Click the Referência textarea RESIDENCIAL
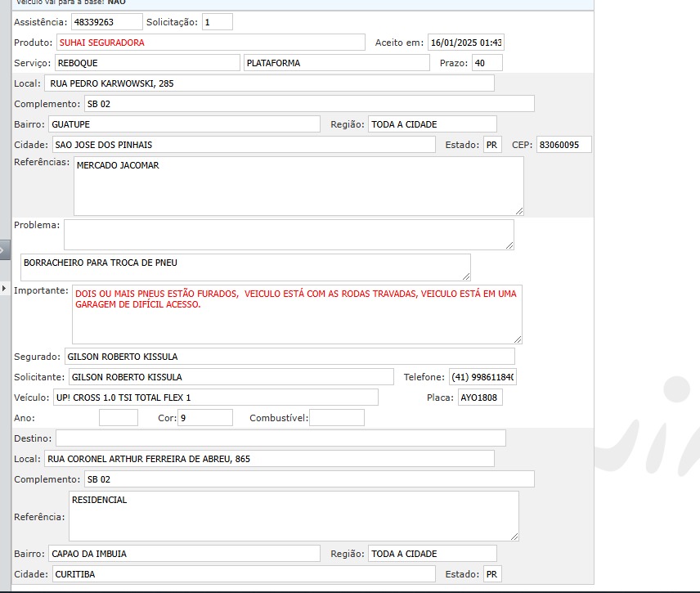700x593 pixels. pos(294,516)
